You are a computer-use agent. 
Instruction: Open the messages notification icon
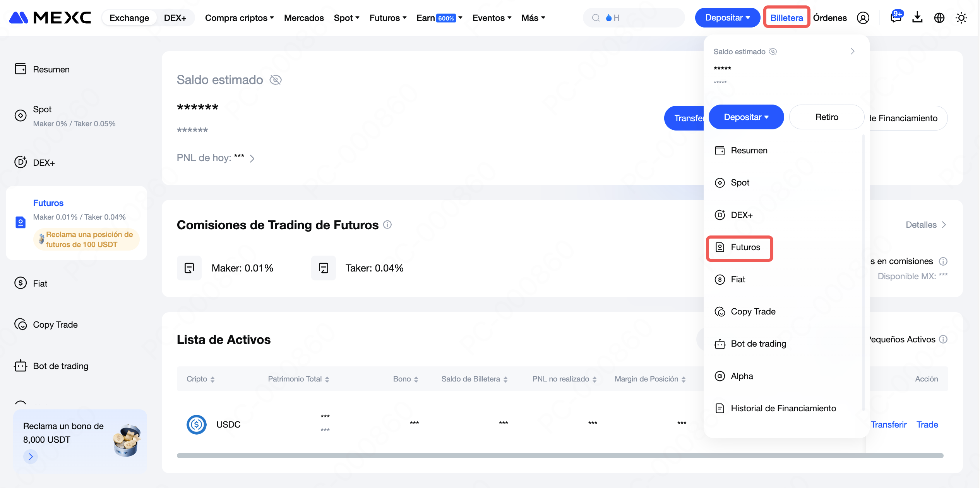[896, 17]
